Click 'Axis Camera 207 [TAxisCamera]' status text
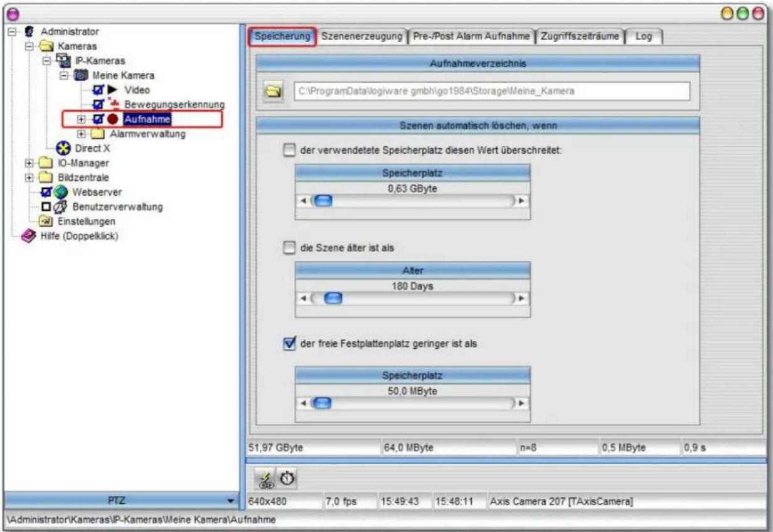 pos(560,503)
